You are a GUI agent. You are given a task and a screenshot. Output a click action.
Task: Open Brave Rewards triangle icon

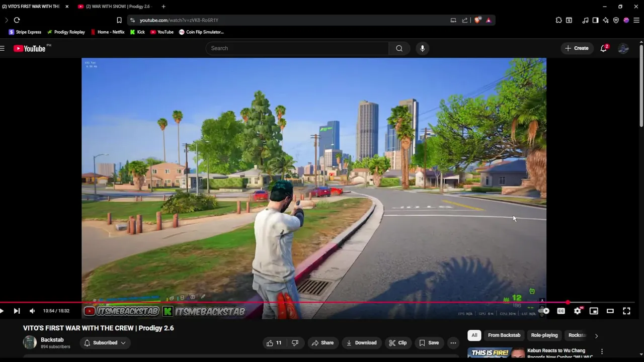click(x=489, y=20)
